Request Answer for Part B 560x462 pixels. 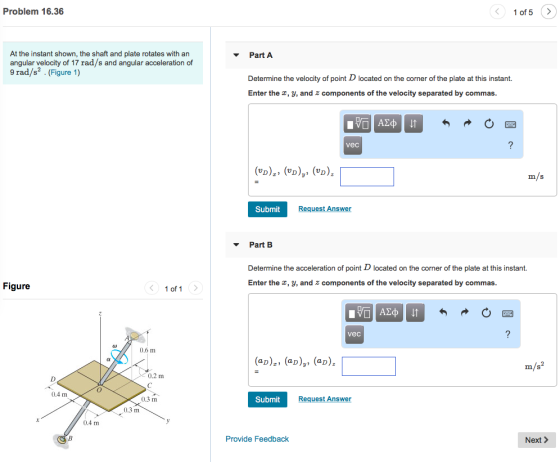click(325, 399)
